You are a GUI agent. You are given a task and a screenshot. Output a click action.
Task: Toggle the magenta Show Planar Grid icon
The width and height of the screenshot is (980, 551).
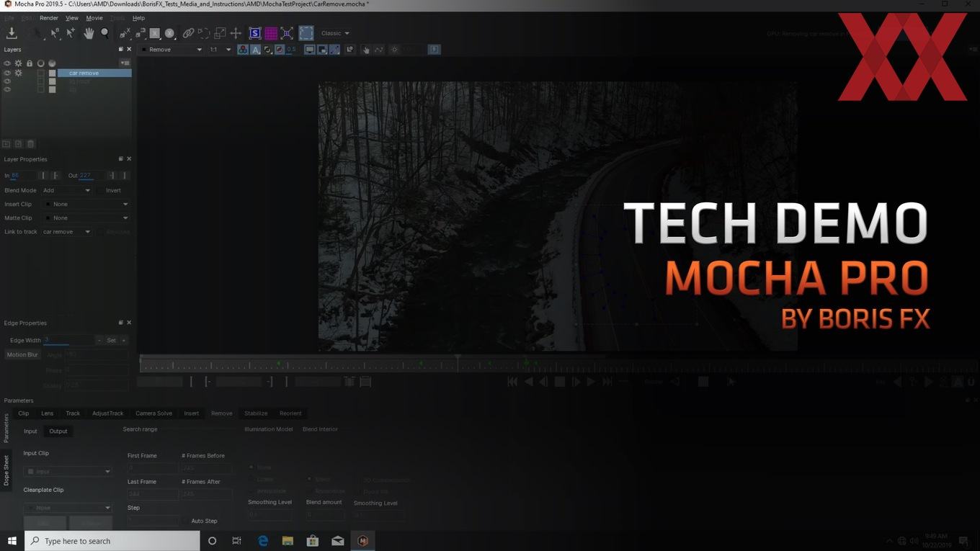271,33
